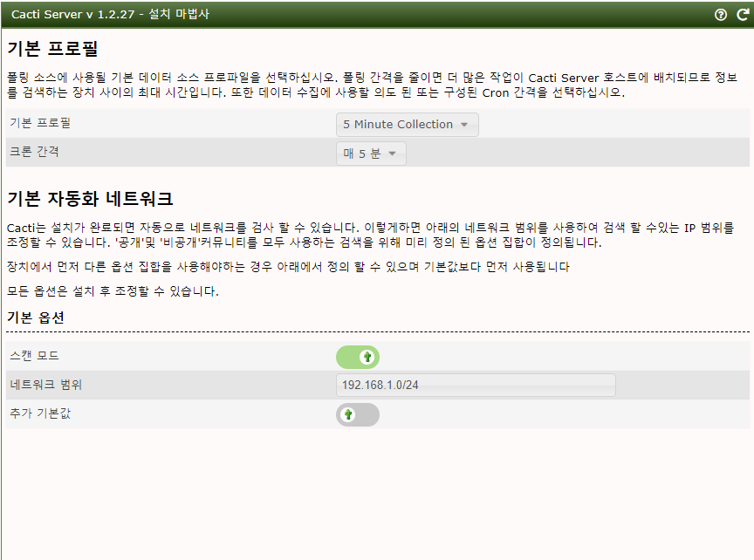The image size is (754, 560).
Task: Click the 스캔 모드 label text
Action: point(34,356)
